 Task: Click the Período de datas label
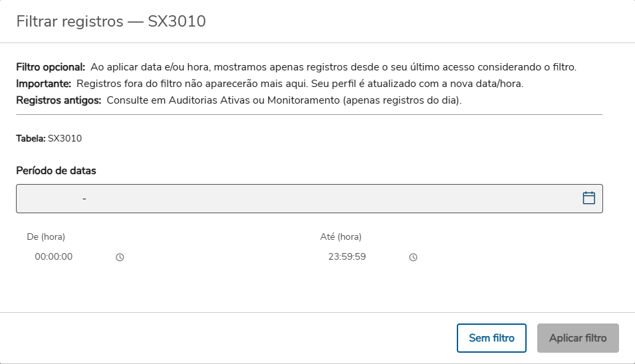[x=56, y=171]
